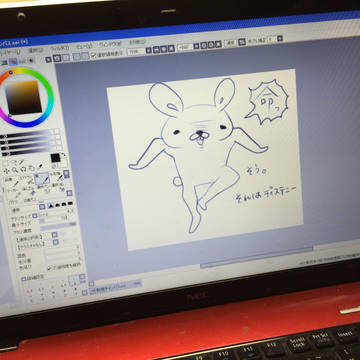Open the zoom percentage dropdown arrow
Screen dimensions: 360x360
[149, 50]
